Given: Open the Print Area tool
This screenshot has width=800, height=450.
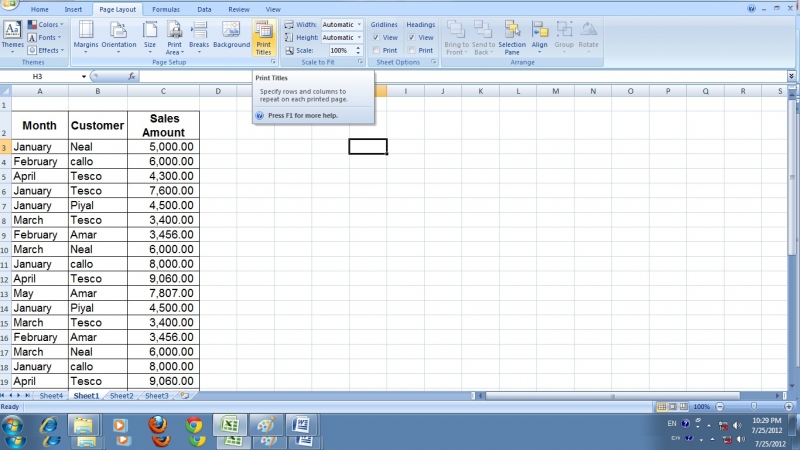Looking at the screenshot, I should (174, 35).
